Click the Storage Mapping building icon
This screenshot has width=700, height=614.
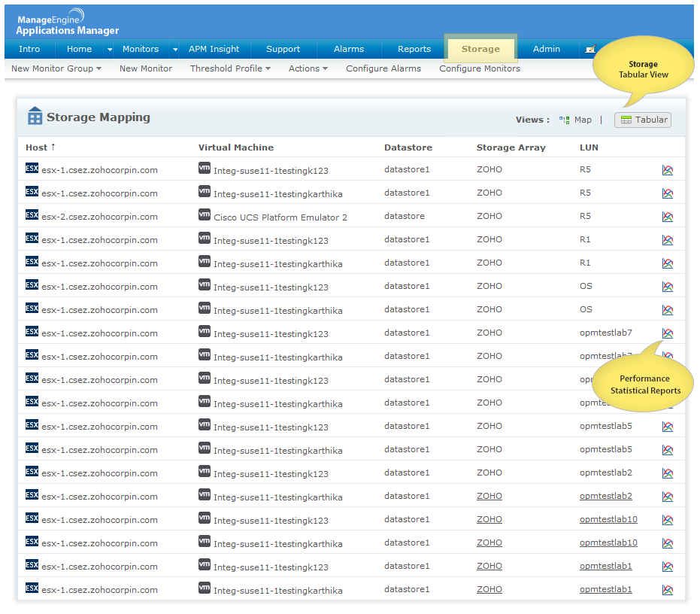click(x=35, y=117)
